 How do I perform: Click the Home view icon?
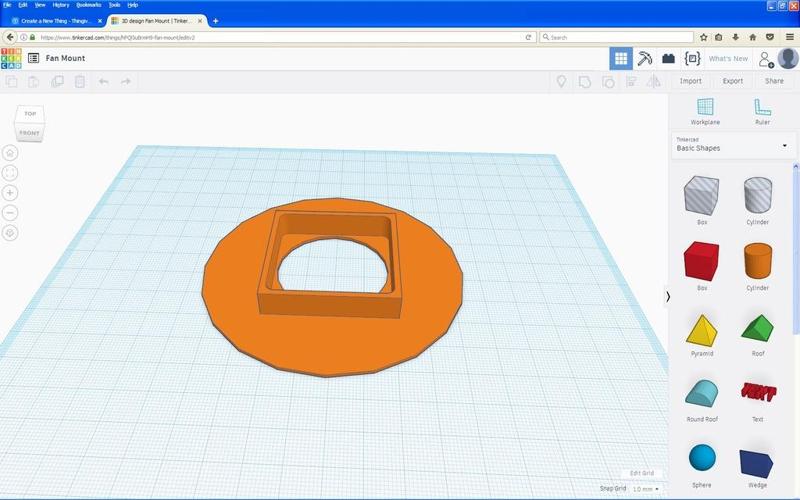(x=10, y=153)
